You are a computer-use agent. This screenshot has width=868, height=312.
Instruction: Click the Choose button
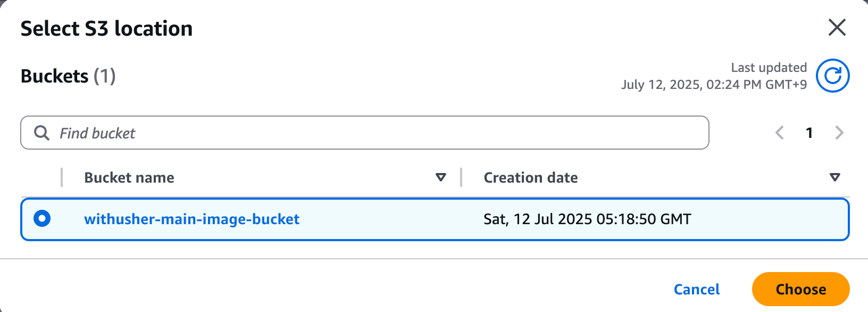click(x=800, y=289)
